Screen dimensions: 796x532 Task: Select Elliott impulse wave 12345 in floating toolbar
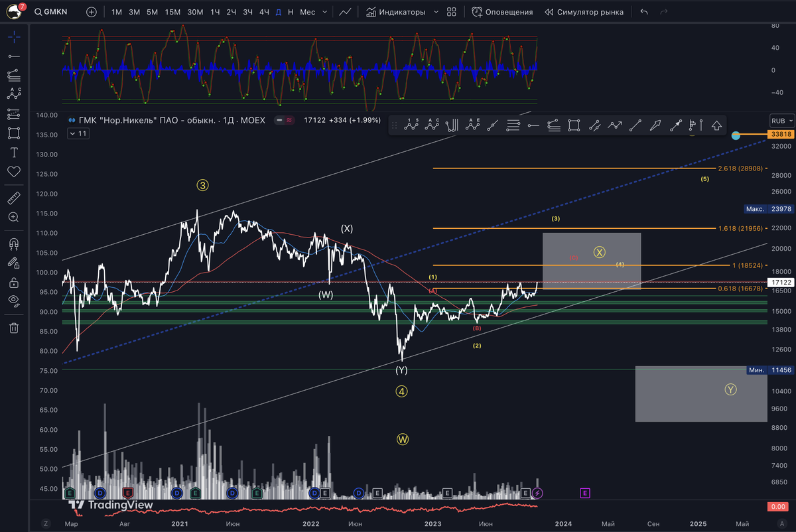tap(413, 124)
